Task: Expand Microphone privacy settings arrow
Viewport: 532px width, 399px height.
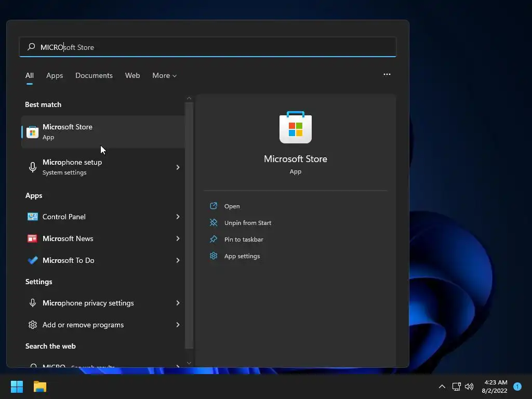Action: point(178,303)
